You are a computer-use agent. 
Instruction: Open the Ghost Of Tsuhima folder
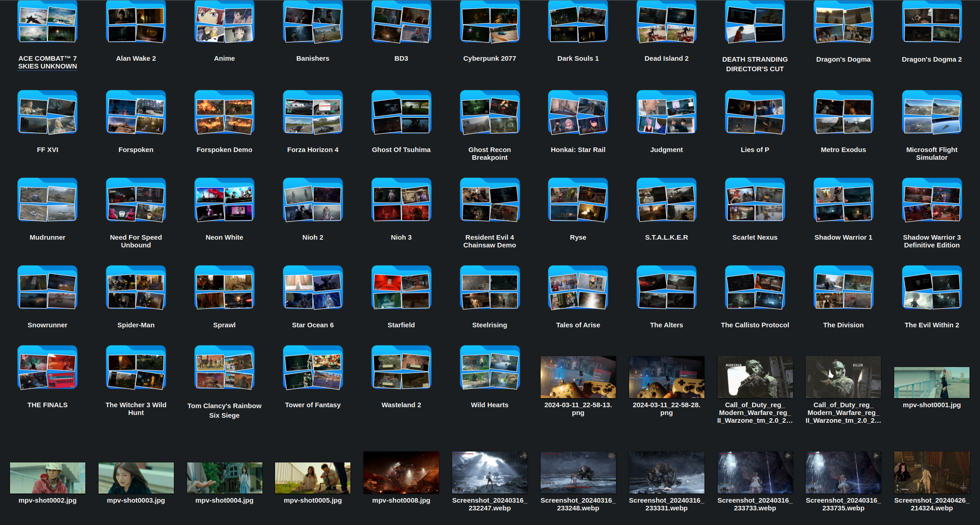(x=401, y=112)
